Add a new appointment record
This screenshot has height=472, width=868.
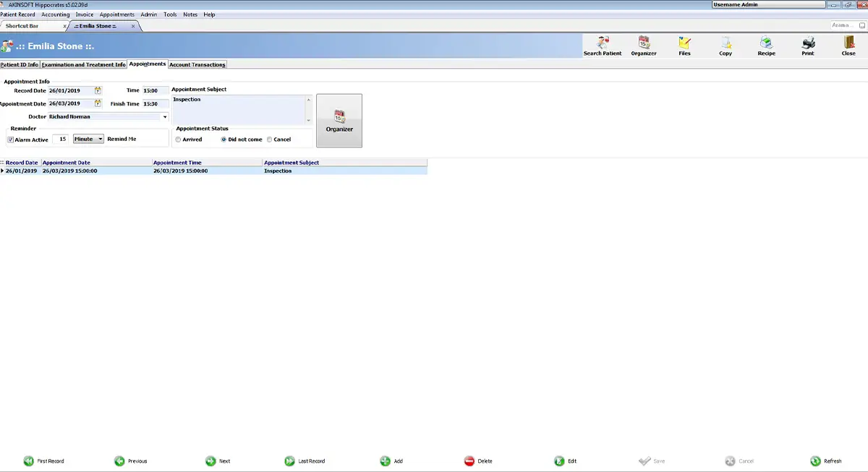click(x=391, y=461)
